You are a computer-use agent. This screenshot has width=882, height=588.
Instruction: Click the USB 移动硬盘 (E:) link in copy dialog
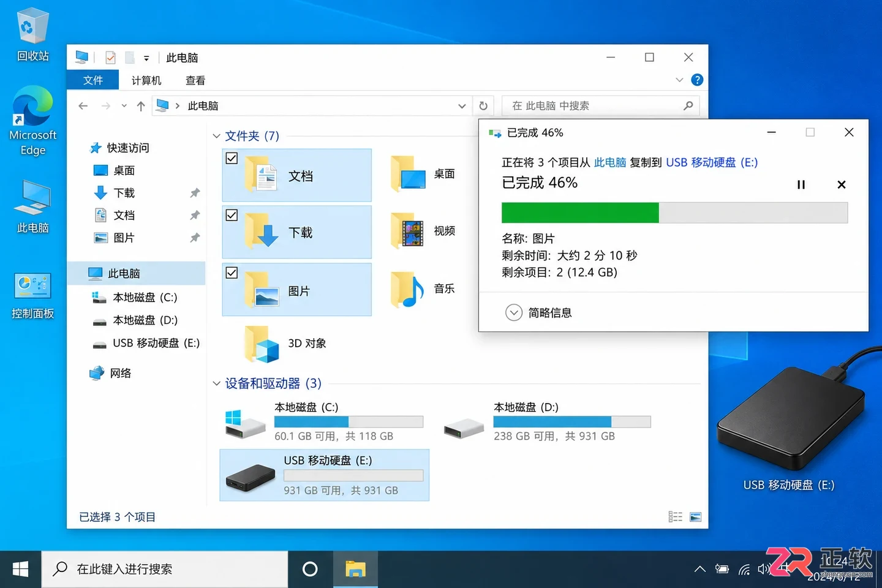point(712,162)
